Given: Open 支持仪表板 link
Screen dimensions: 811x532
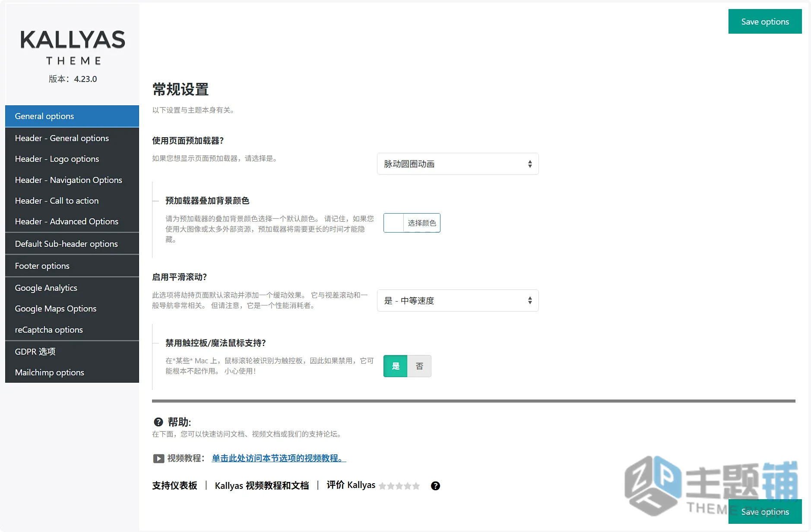Looking at the screenshot, I should (174, 486).
